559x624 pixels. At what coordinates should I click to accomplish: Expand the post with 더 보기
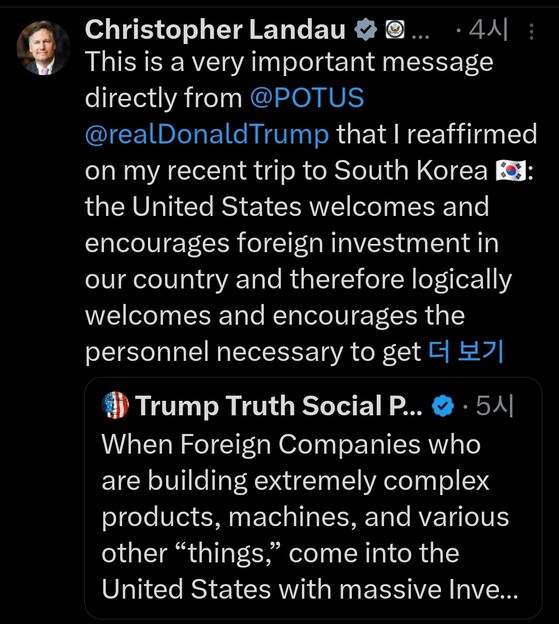pyautogui.click(x=466, y=352)
